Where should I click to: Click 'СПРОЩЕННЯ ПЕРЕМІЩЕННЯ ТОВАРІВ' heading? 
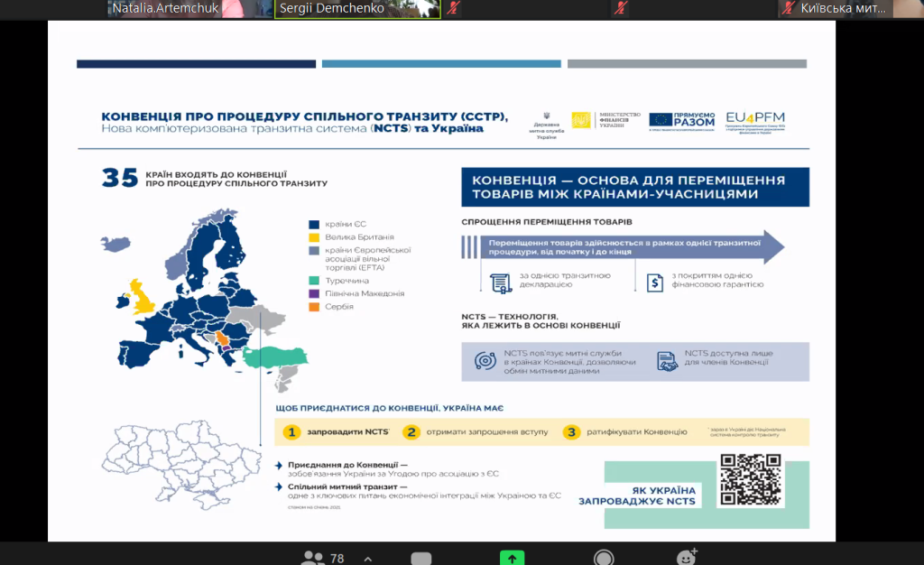tap(546, 222)
